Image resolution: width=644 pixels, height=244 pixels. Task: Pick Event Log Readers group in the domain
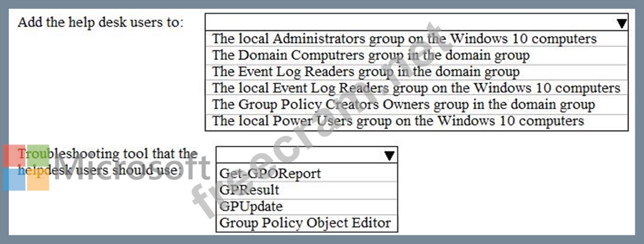click(x=417, y=72)
